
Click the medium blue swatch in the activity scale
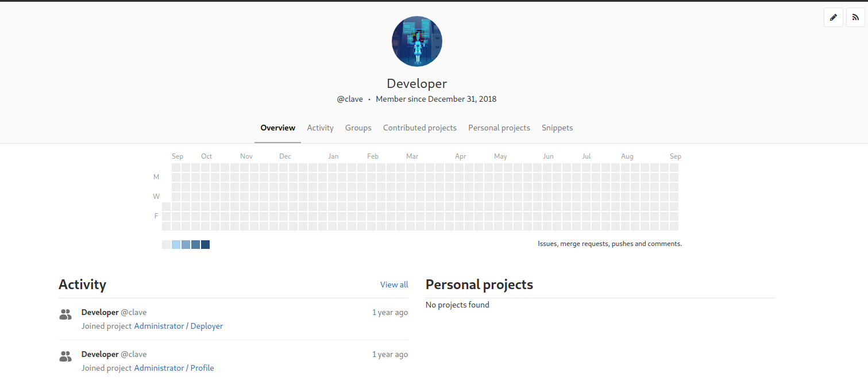click(185, 244)
